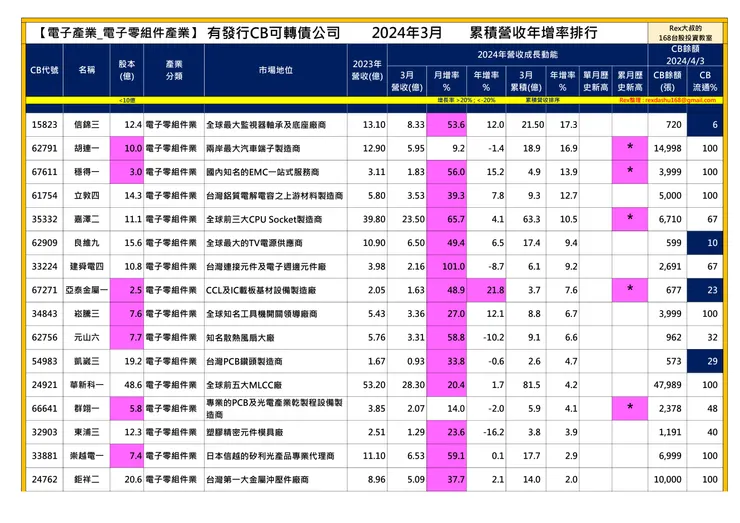The height and width of the screenshot is (523, 740).
Task: Click CB balance value 10,000
Action: tap(667, 480)
